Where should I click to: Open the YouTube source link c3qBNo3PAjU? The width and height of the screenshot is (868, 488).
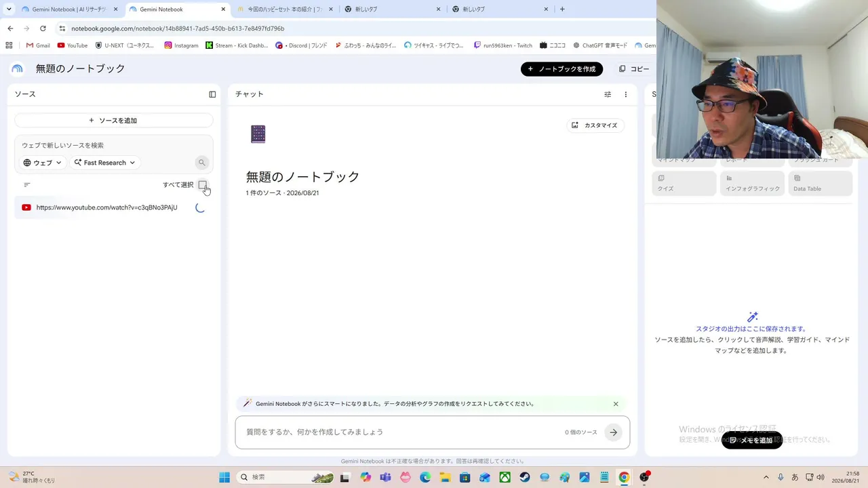click(107, 207)
